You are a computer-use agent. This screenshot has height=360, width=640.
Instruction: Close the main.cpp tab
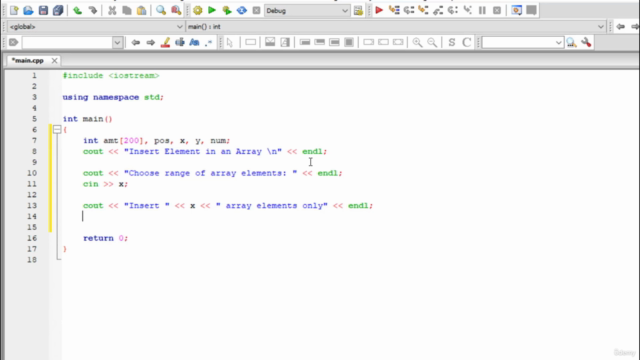click(54, 60)
